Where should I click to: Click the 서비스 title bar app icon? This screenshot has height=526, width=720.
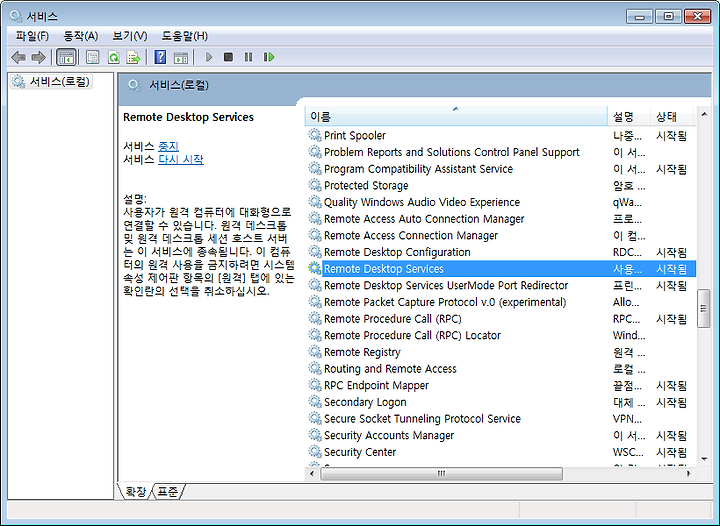point(16,17)
